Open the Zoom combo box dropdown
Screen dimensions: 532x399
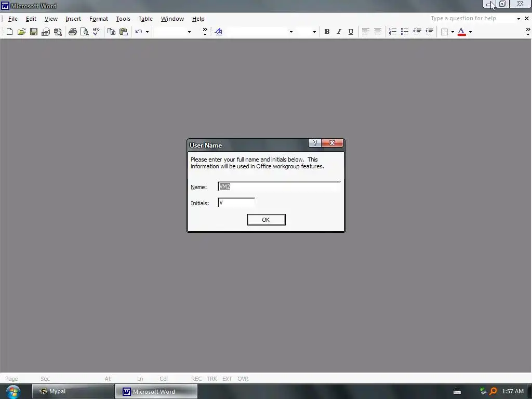click(189, 32)
